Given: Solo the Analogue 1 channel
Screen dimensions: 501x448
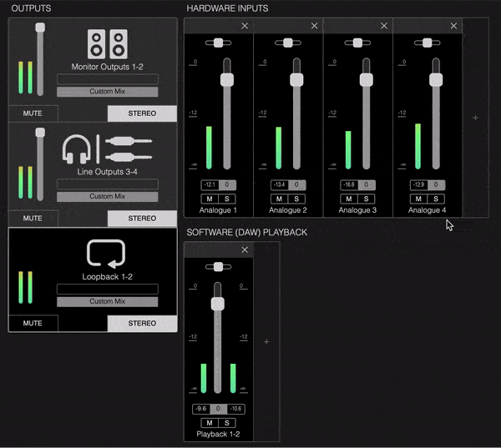Looking at the screenshot, I should pyautogui.click(x=227, y=199).
